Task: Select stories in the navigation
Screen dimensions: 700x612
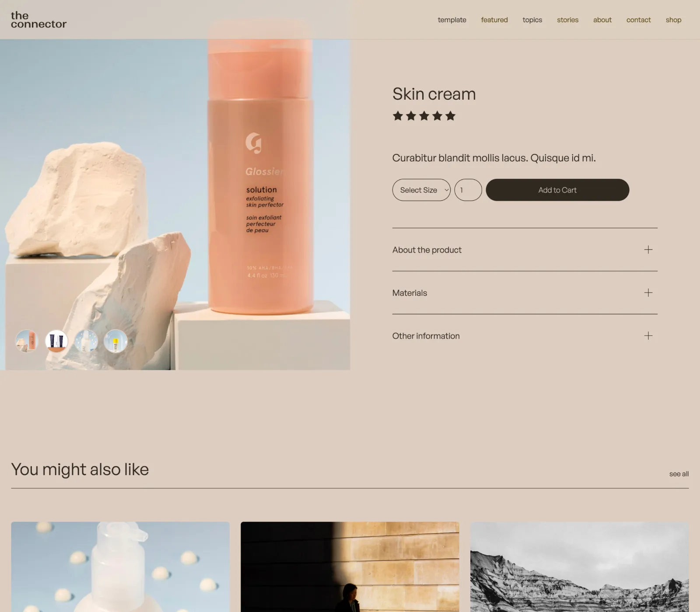Action: [567, 20]
